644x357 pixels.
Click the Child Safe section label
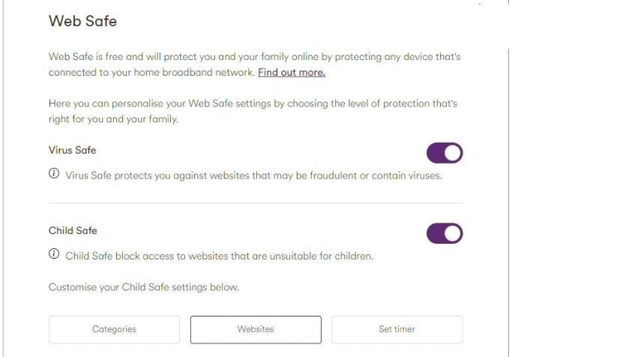click(x=73, y=230)
